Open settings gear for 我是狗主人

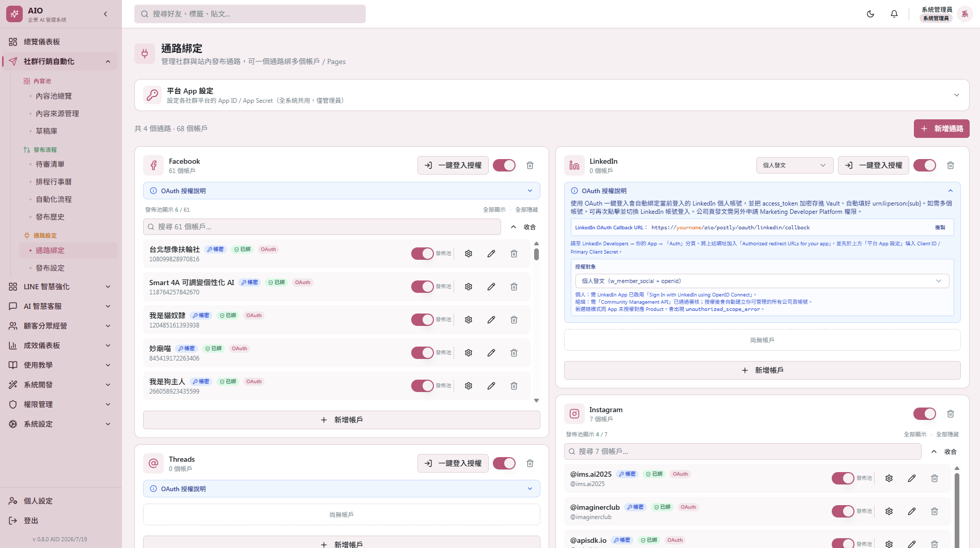tap(469, 386)
